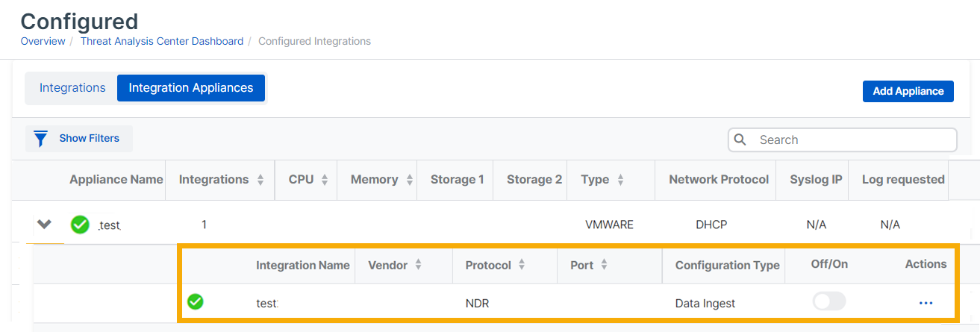
Task: Sort by Integrations column arrows
Action: pos(260,180)
